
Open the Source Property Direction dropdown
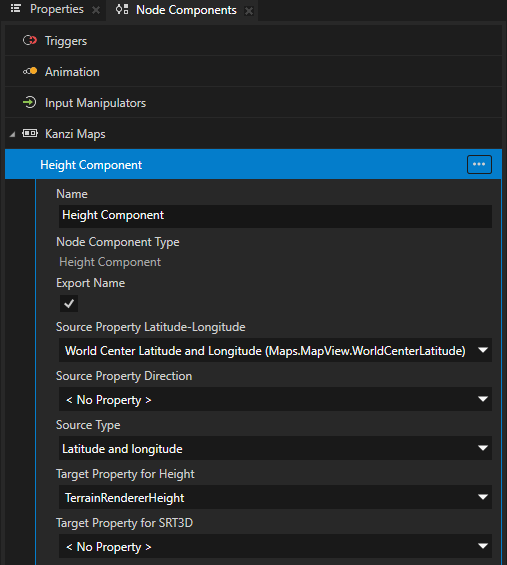[x=275, y=399]
